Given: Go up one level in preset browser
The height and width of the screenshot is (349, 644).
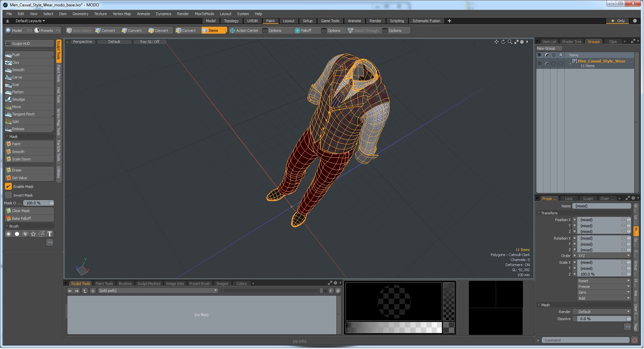Looking at the screenshot, I should click(x=85, y=291).
